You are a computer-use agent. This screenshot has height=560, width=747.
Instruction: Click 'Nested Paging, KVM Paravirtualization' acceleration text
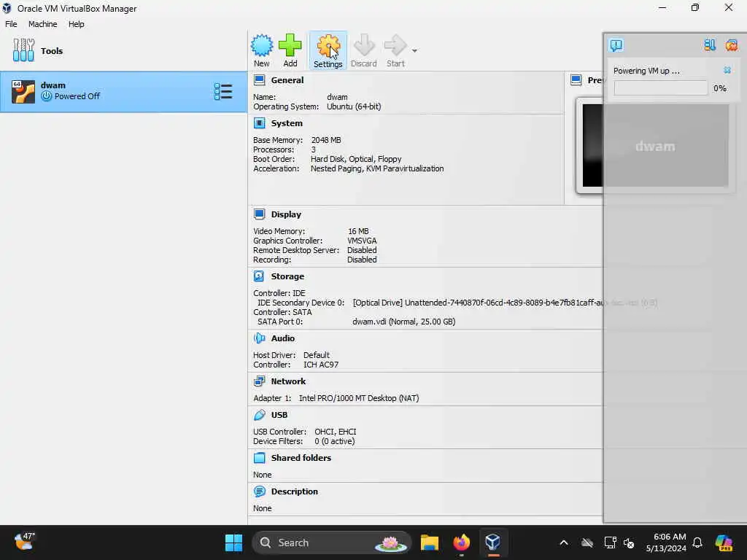[377, 168]
